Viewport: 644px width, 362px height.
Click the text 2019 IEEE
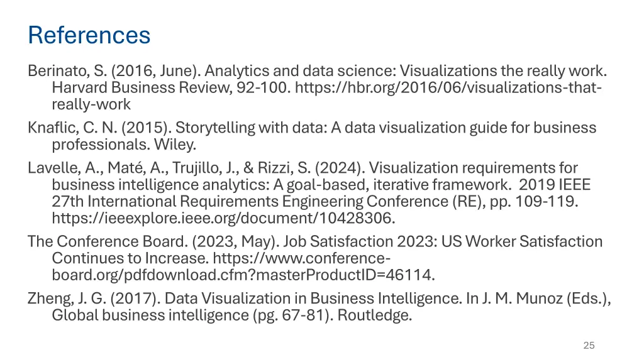(x=555, y=185)
